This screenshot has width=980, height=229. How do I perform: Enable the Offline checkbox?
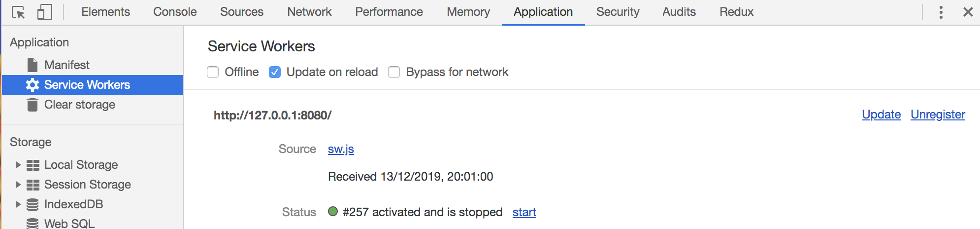(213, 73)
